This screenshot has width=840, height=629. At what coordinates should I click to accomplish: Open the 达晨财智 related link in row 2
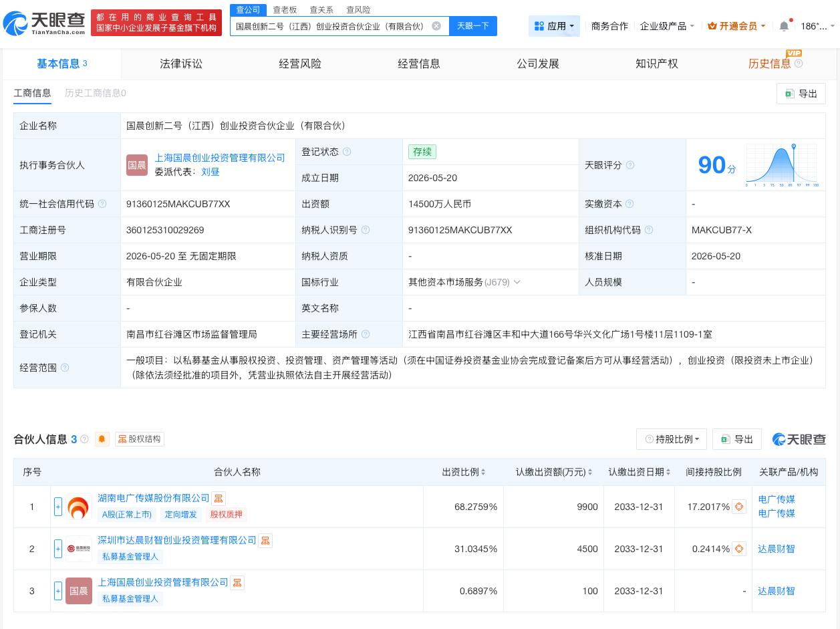(777, 549)
